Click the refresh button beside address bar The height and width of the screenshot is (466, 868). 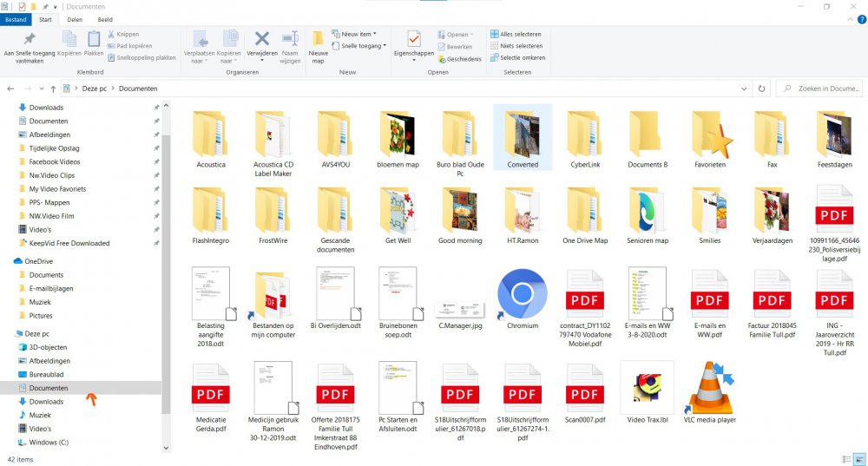(x=761, y=89)
